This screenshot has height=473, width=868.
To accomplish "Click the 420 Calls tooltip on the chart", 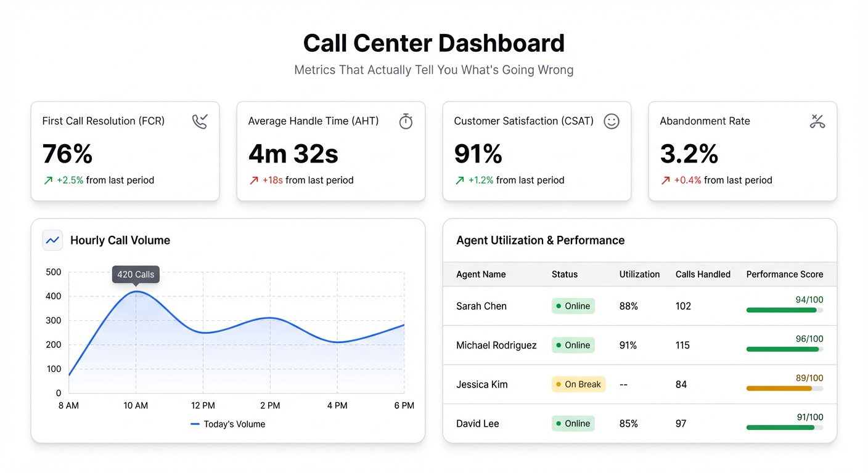I will coord(135,274).
